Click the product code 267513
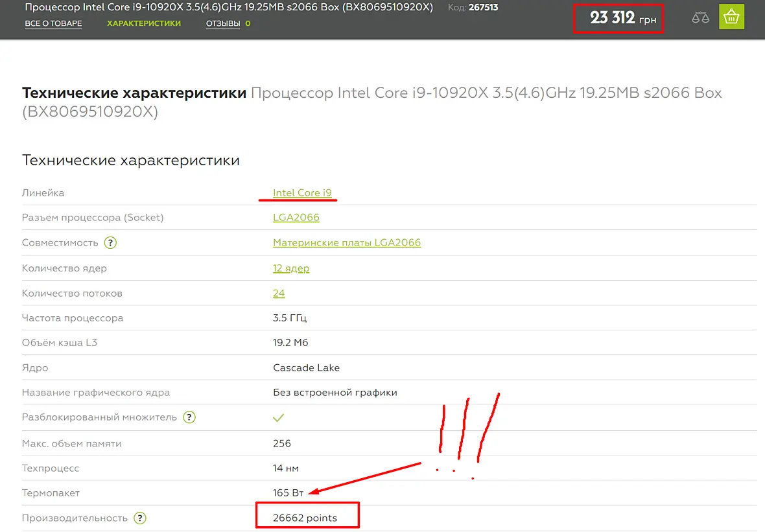This screenshot has width=765, height=532. [x=483, y=7]
